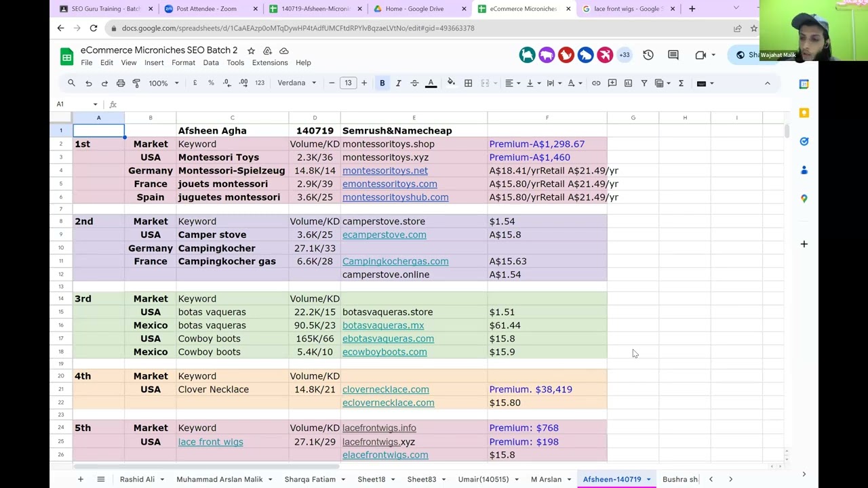Image resolution: width=868 pixels, height=488 pixels.
Task: Reload the browser page
Action: pyautogui.click(x=94, y=28)
